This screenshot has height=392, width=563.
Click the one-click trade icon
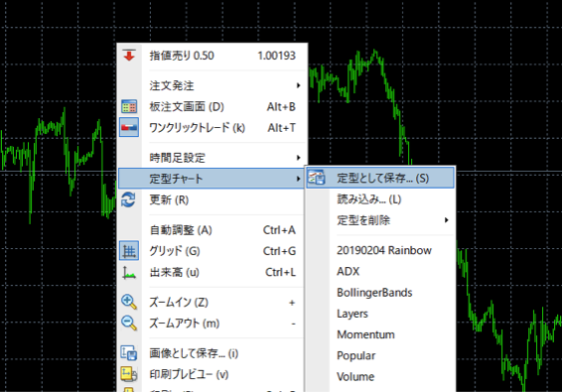[129, 127]
